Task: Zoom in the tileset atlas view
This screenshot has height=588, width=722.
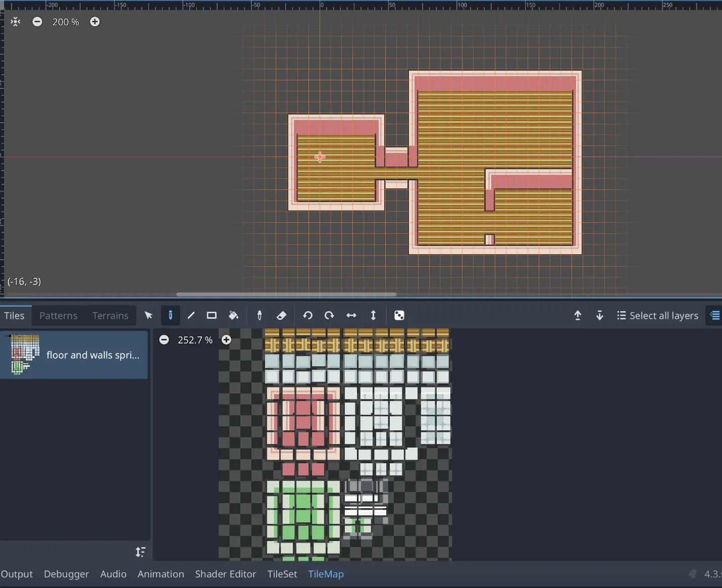Action: [227, 340]
